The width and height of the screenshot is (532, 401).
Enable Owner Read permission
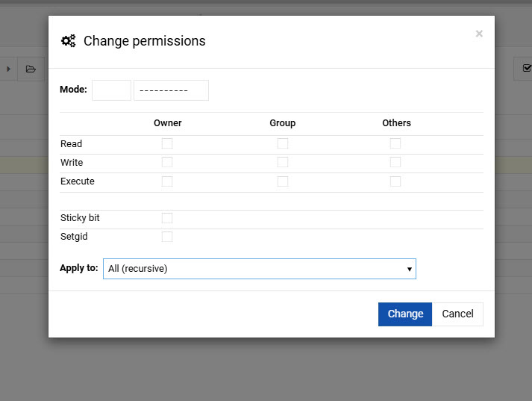point(167,143)
